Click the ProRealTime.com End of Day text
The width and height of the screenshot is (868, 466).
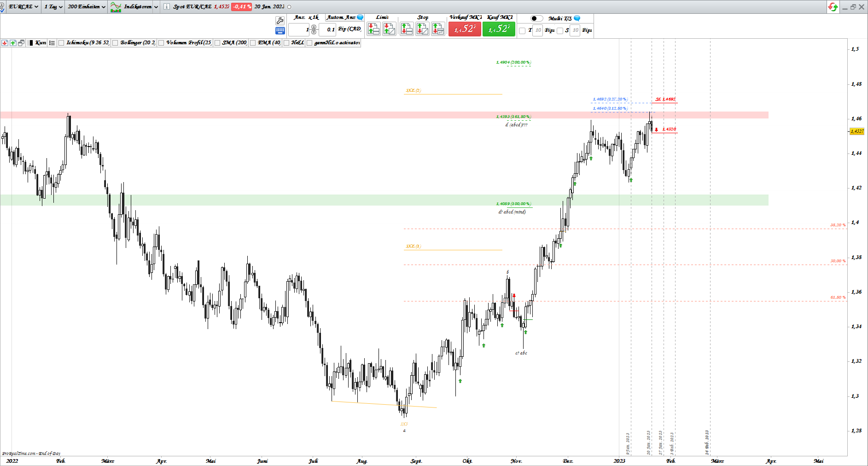(31, 454)
